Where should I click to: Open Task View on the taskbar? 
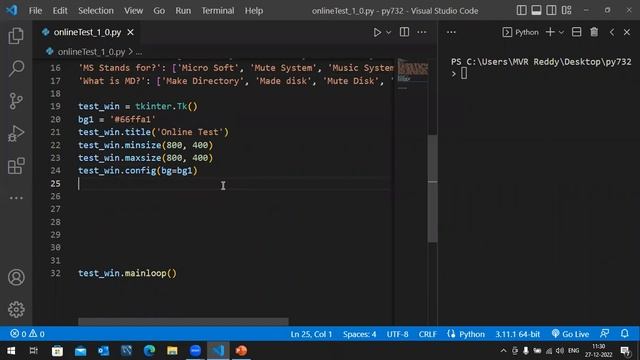click(x=34, y=351)
